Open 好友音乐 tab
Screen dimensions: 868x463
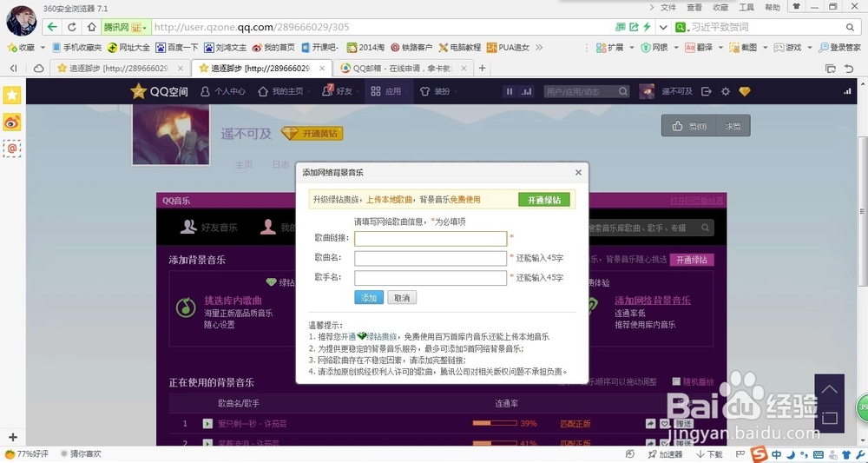coord(210,227)
